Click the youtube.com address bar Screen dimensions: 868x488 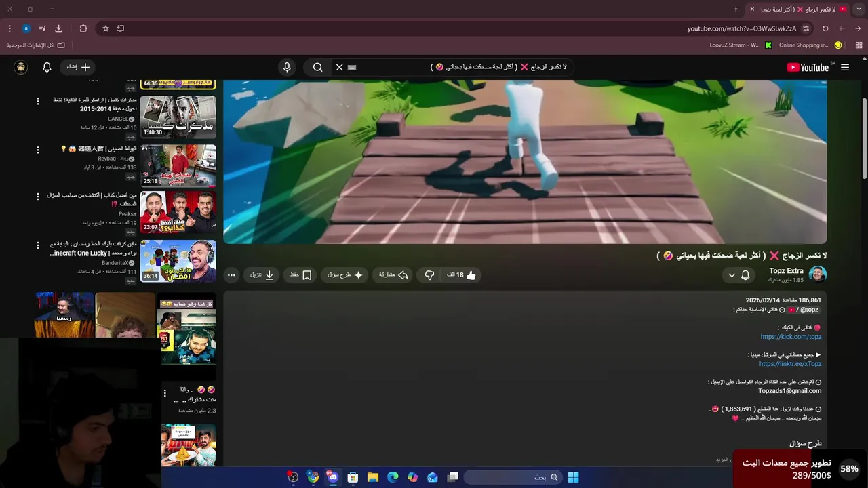(741, 28)
